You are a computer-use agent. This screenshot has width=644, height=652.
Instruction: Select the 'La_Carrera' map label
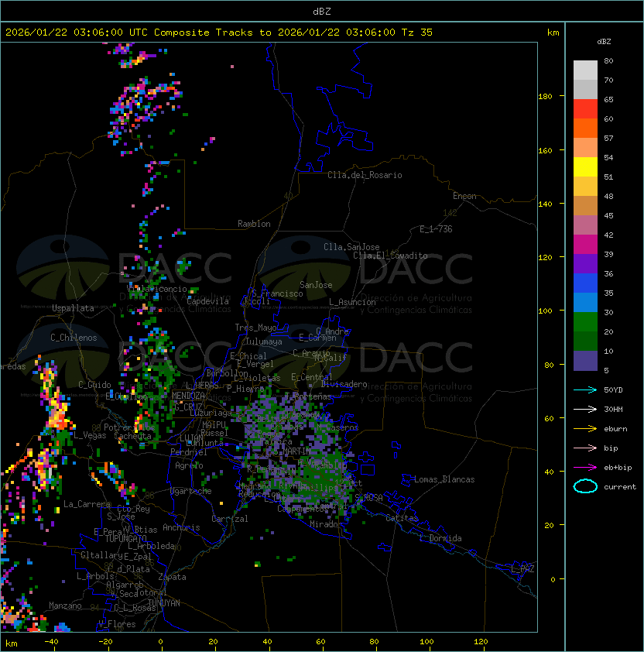(87, 504)
